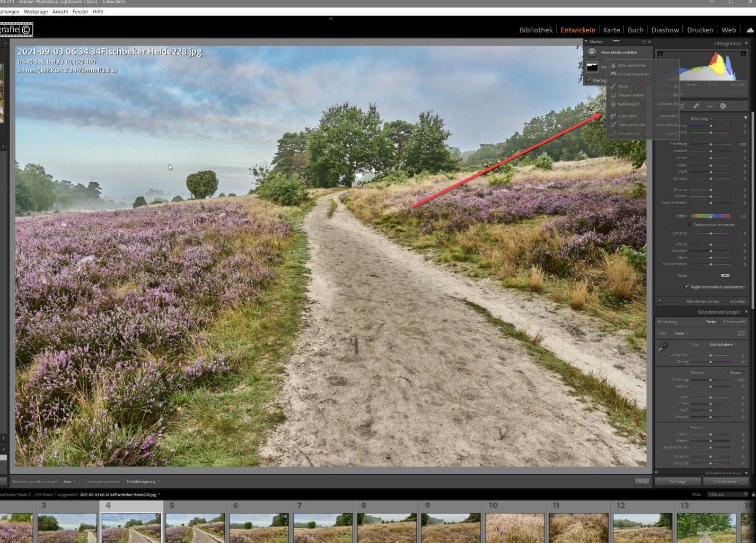Click Schließen in mask panel
Viewport: 756px width, 543px height.
click(737, 301)
